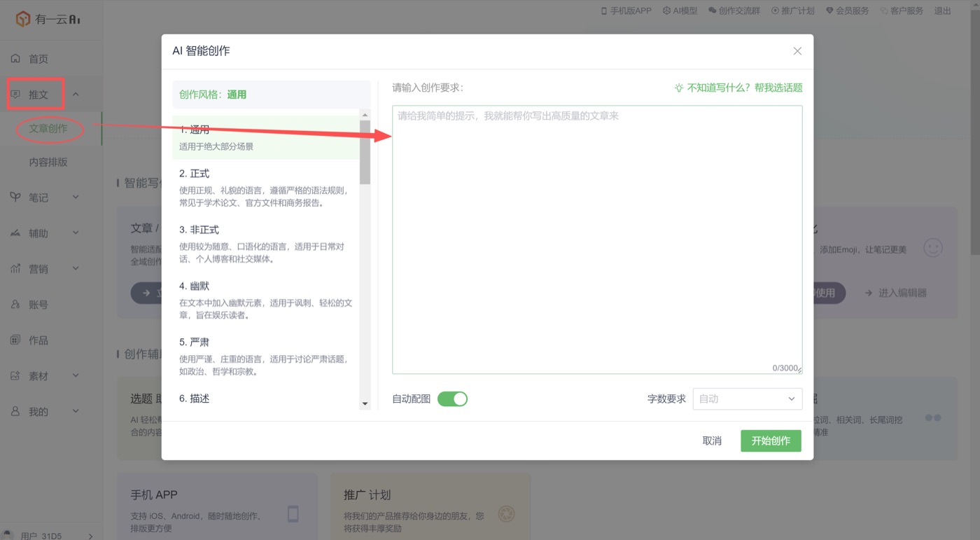Click 退出 to log out
This screenshot has height=540, width=980.
943,11
